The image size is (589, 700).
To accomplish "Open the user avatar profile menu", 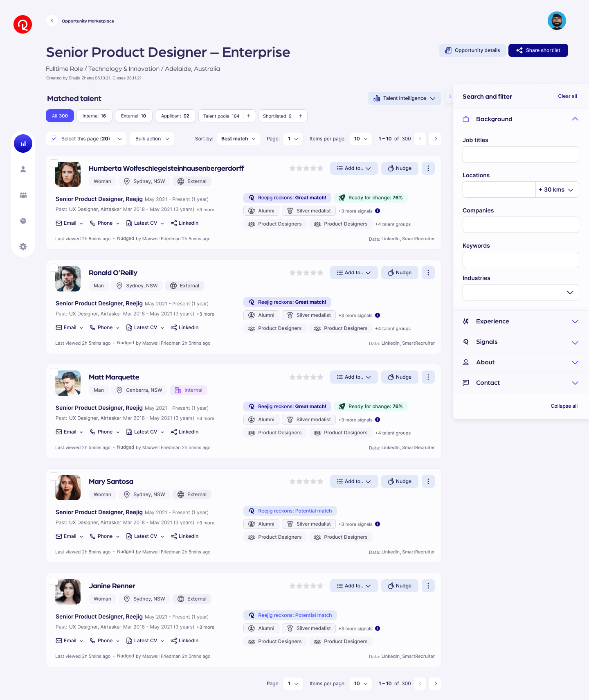I will (557, 21).
